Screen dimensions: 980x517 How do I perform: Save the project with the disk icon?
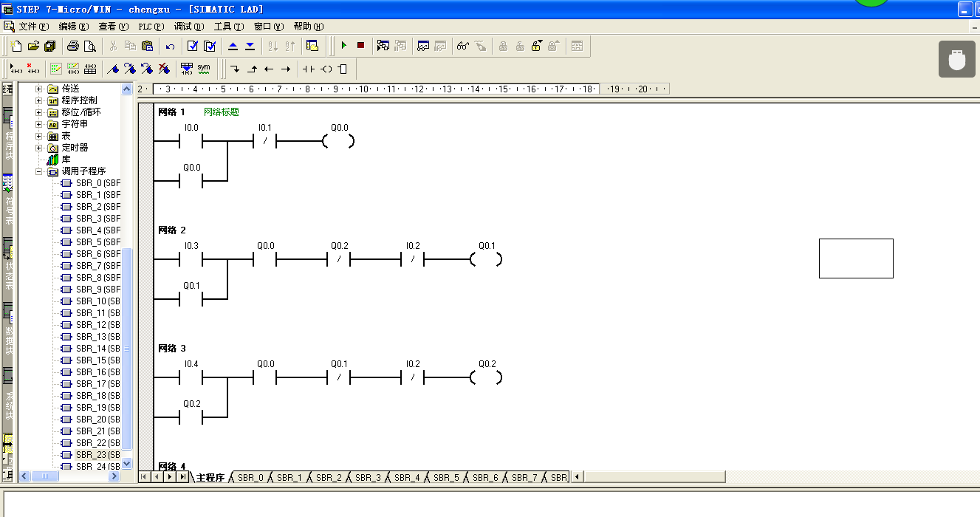[x=50, y=46]
